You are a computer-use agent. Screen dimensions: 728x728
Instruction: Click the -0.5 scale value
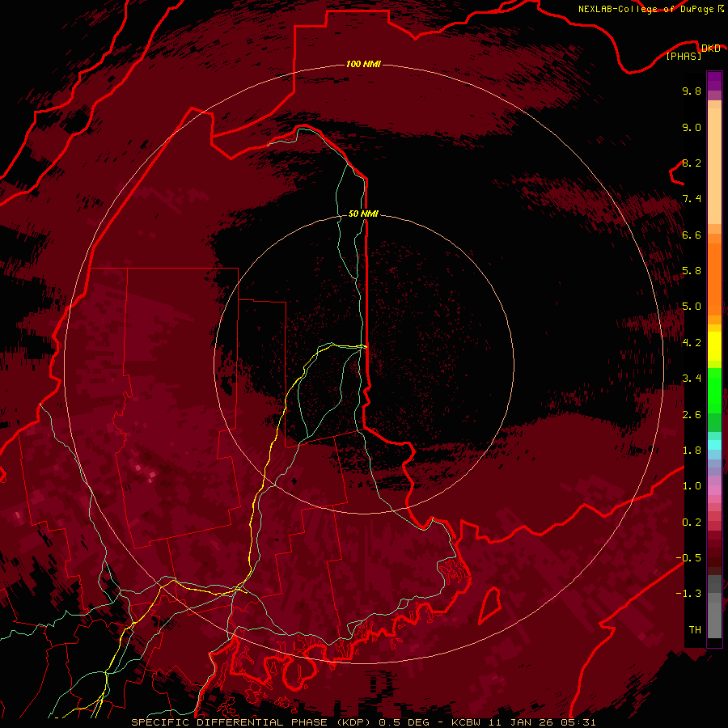point(688,558)
